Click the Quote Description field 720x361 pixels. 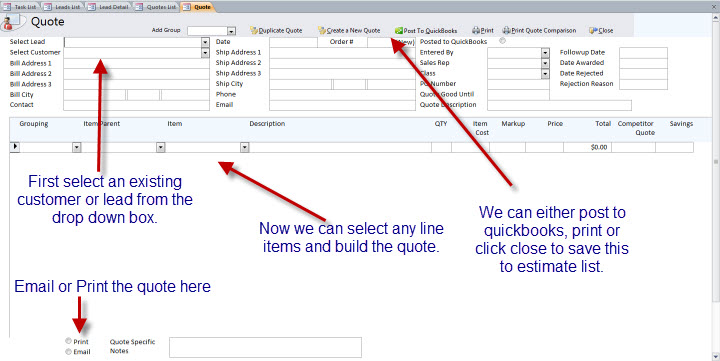click(x=559, y=105)
